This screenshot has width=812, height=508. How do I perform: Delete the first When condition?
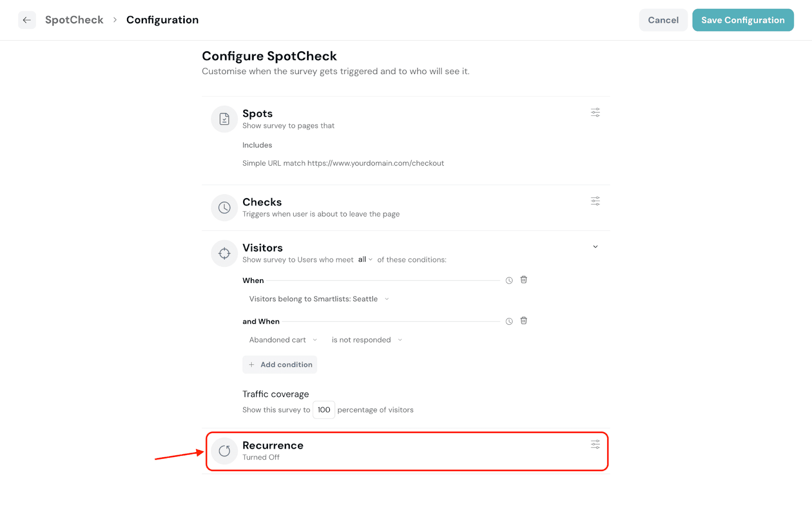(x=524, y=280)
